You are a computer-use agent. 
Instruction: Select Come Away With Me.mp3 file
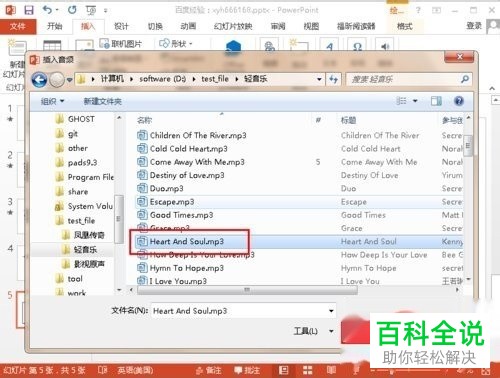[x=191, y=162]
